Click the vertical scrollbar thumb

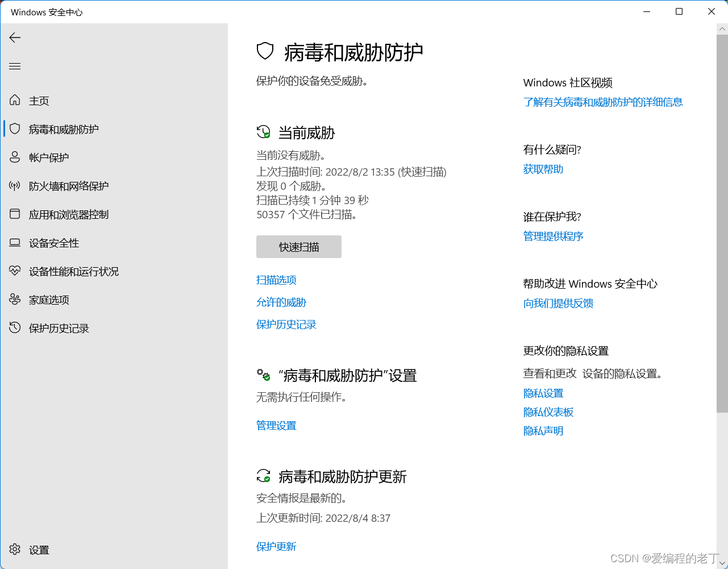722,223
